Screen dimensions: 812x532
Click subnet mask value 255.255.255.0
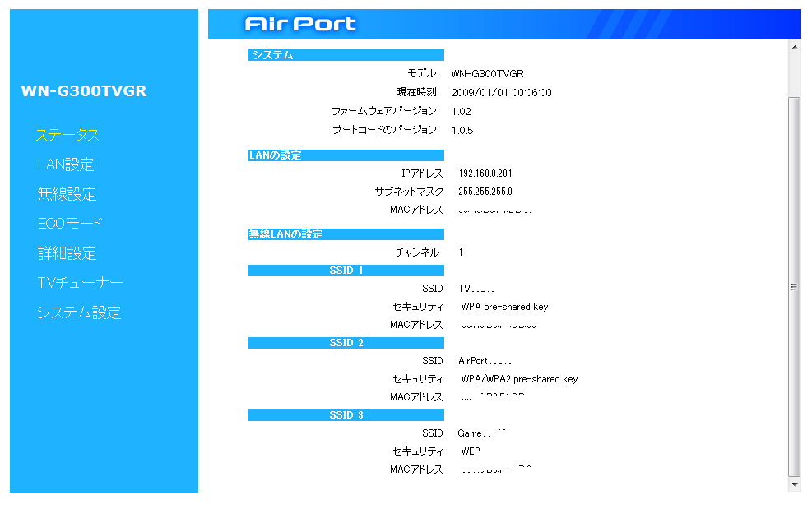(x=485, y=192)
